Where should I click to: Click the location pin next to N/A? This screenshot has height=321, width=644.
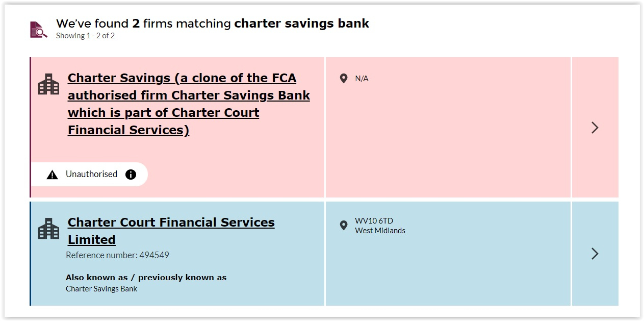tap(344, 79)
